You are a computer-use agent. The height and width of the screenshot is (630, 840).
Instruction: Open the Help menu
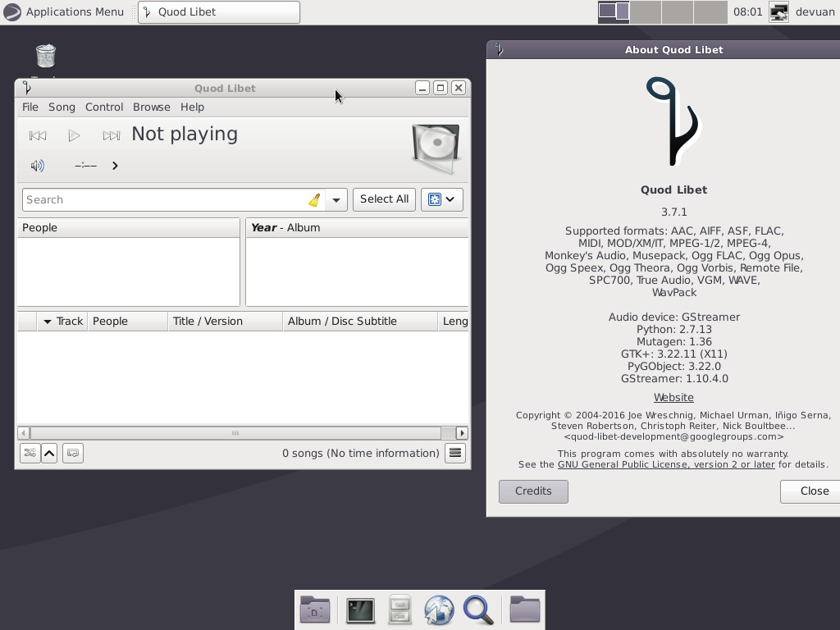(192, 107)
